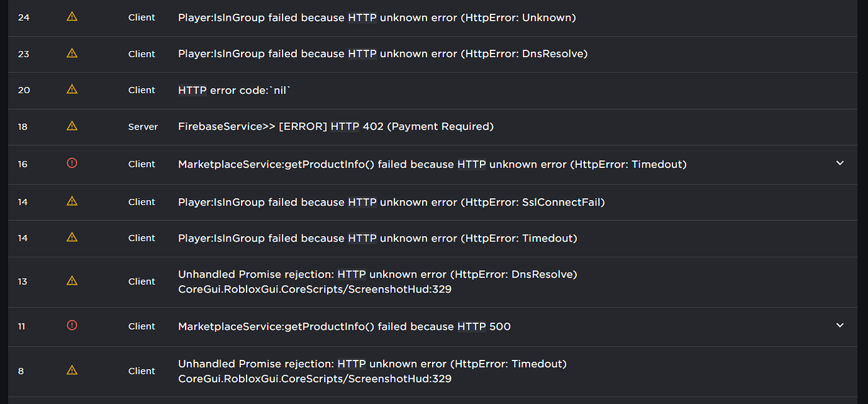Open the Player:IsInGroup Unknown HttpError message
The image size is (868, 404).
377,18
